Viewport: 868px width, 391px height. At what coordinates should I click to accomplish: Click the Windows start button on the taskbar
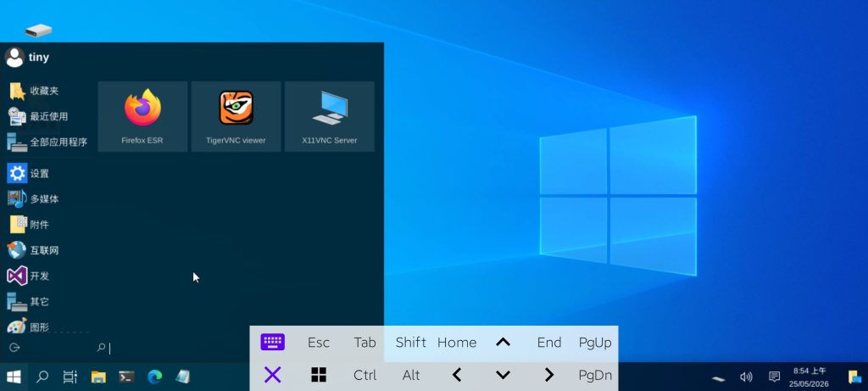14,377
